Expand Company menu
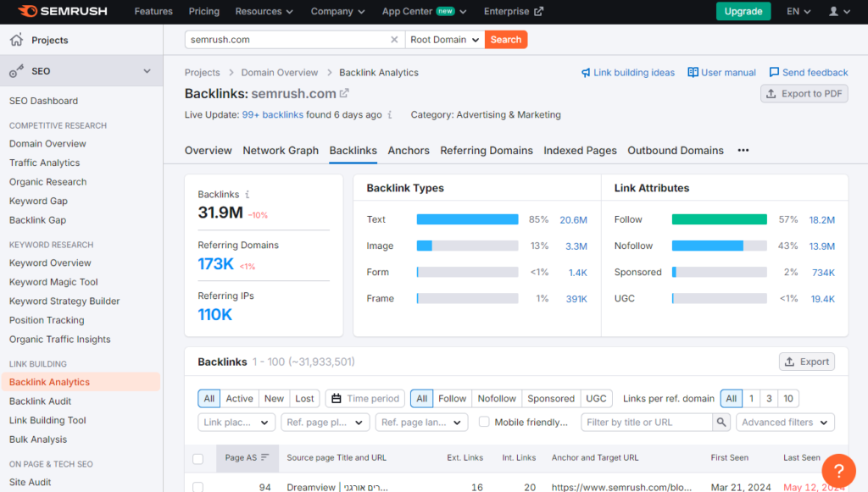 click(337, 11)
